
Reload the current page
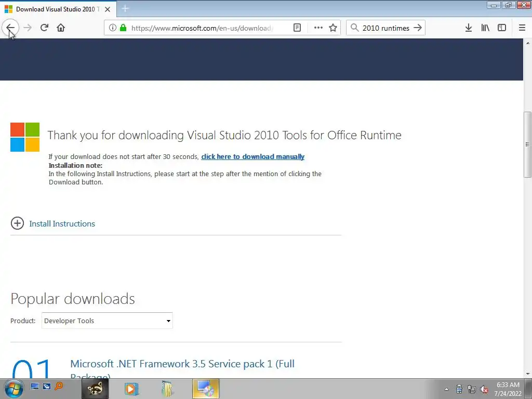tap(44, 28)
